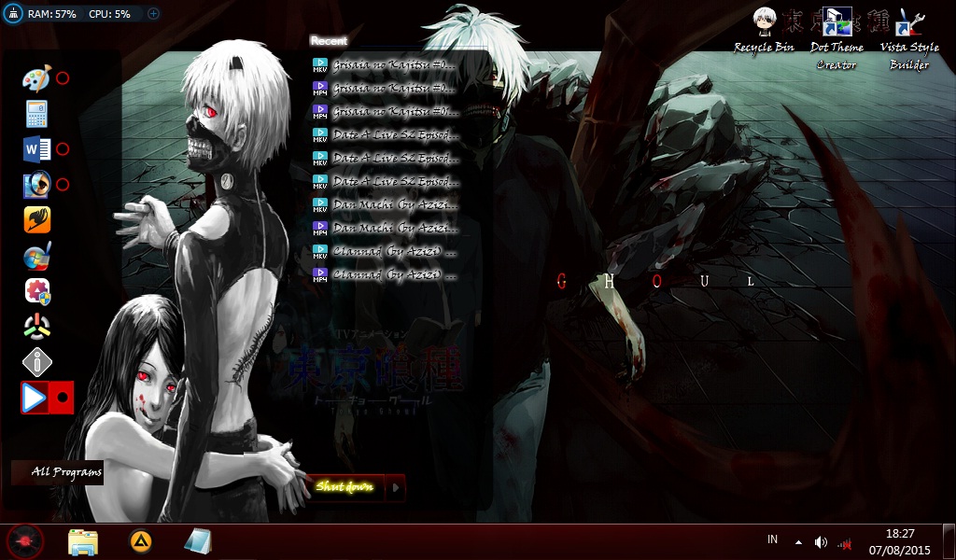
Task: Open the MKV Dan Machi recent file
Action: coord(385,204)
